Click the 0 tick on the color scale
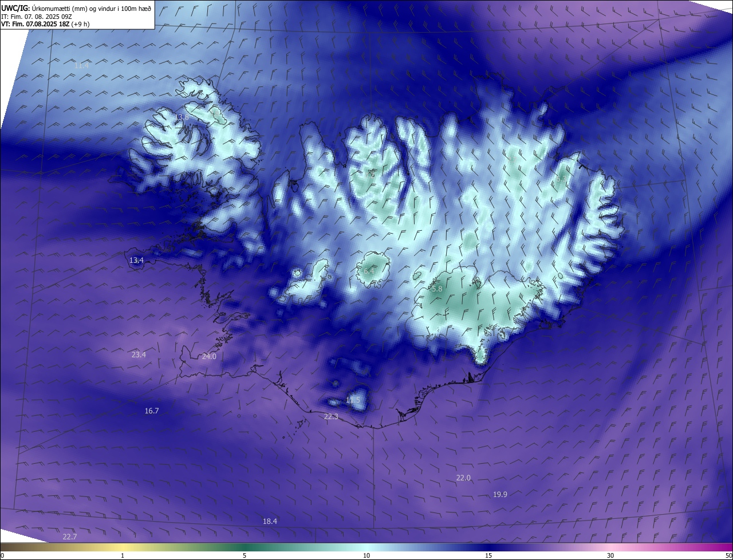 click(2, 555)
